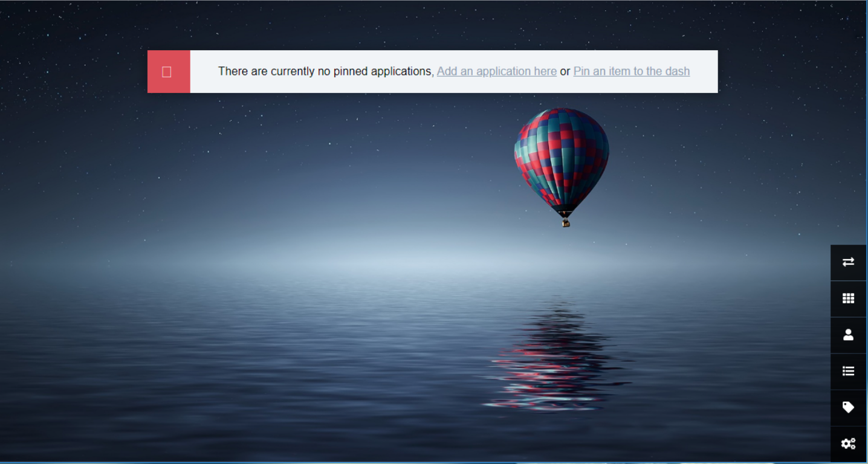Click the user management icon
This screenshot has height=464, width=868.
(x=848, y=335)
